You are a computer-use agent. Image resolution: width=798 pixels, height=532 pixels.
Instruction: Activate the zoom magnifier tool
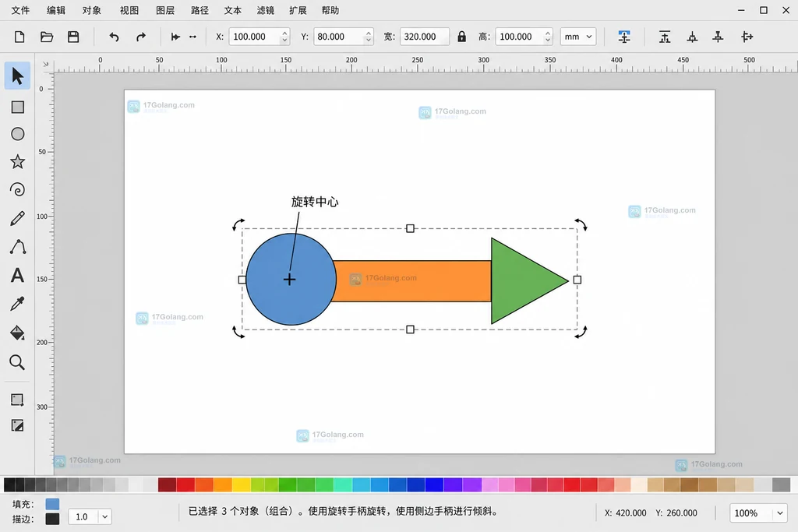pyautogui.click(x=17, y=362)
